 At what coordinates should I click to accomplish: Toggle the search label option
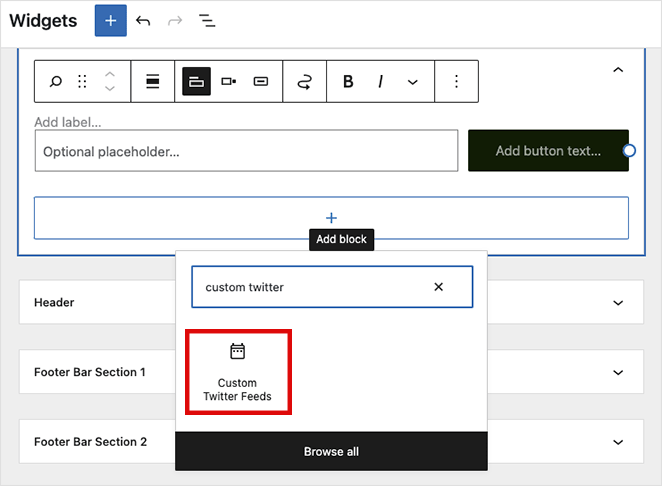(x=196, y=81)
